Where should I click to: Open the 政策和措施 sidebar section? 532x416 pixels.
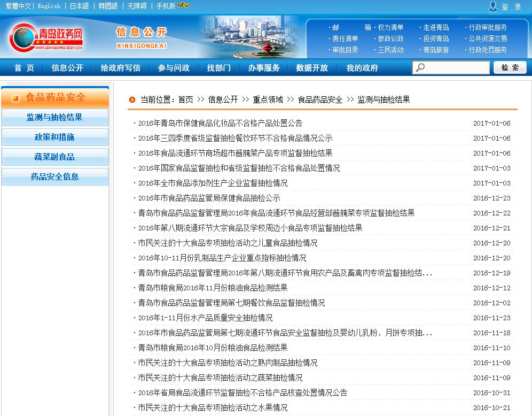54,137
